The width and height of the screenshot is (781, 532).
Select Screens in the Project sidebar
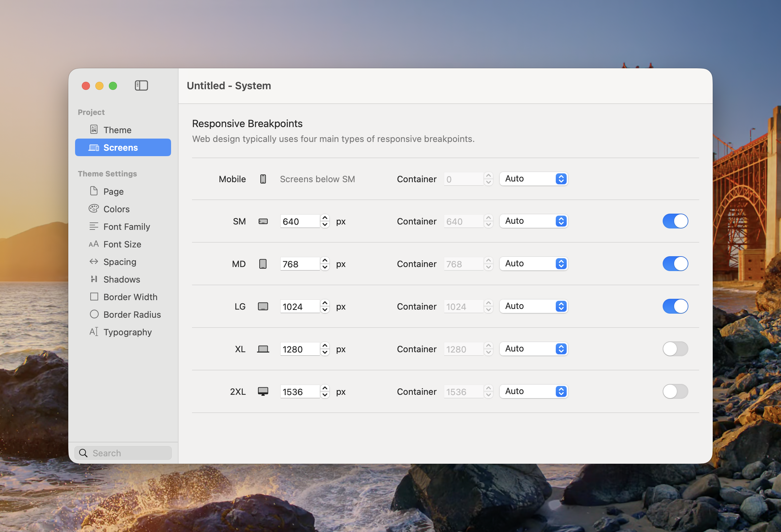pyautogui.click(x=123, y=148)
